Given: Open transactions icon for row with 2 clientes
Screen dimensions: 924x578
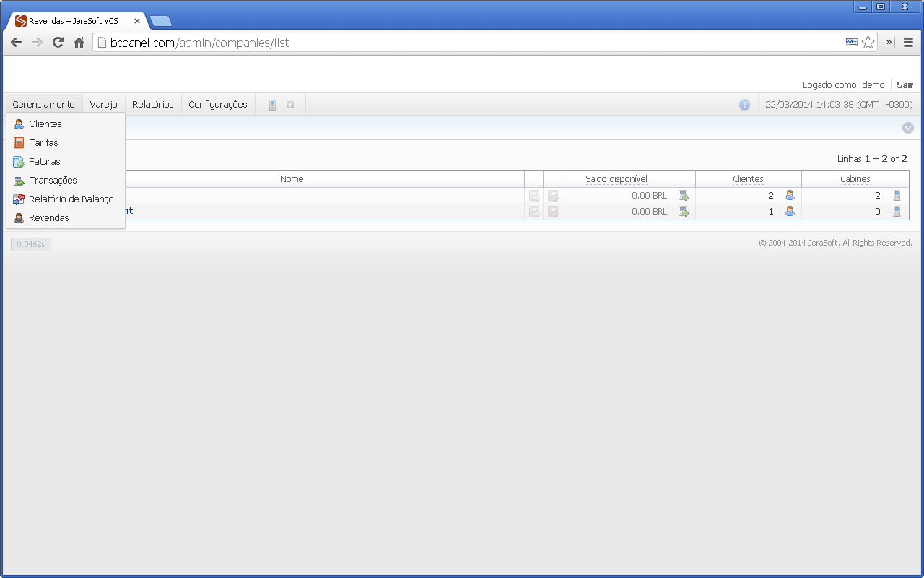Looking at the screenshot, I should tap(684, 196).
